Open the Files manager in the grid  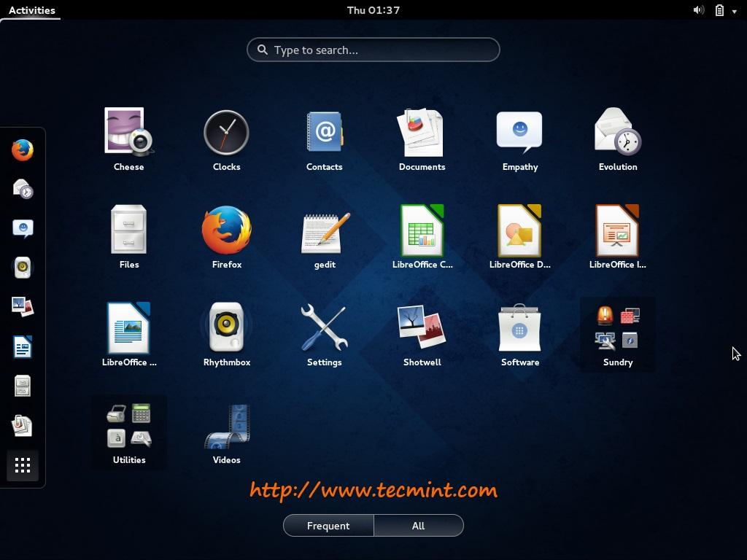128,237
